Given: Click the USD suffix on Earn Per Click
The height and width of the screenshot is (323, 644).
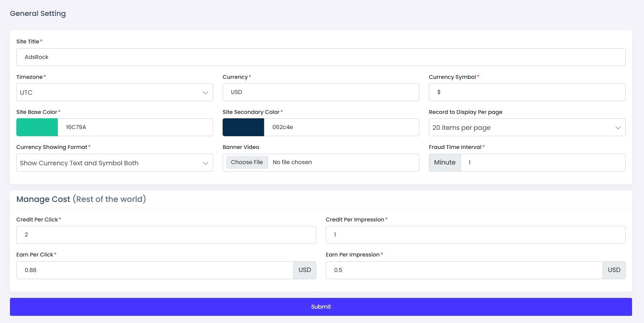Looking at the screenshot, I should click(x=305, y=270).
